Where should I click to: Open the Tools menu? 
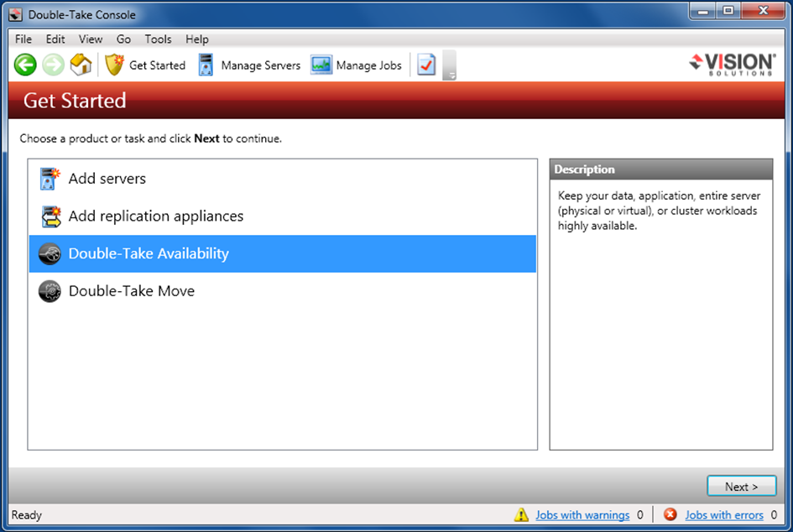pyautogui.click(x=159, y=39)
